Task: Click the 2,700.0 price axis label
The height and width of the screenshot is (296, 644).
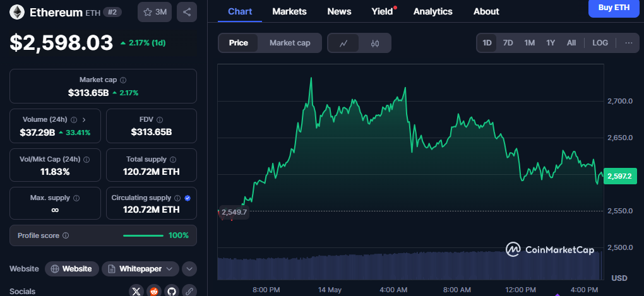Action: click(x=620, y=101)
